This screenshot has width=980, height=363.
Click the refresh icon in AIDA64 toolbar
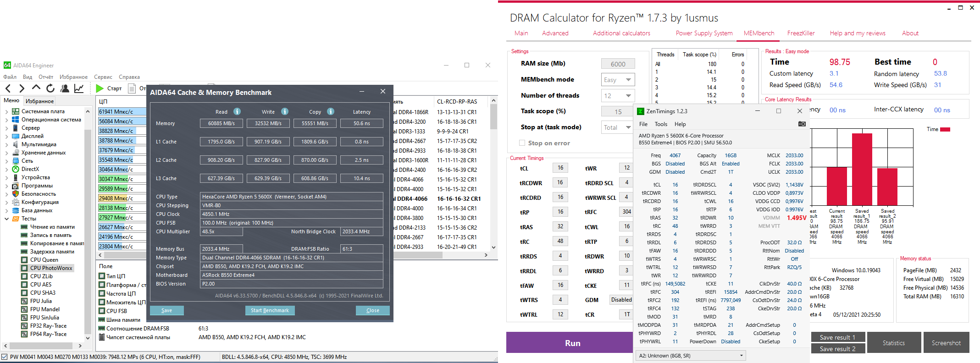[50, 88]
